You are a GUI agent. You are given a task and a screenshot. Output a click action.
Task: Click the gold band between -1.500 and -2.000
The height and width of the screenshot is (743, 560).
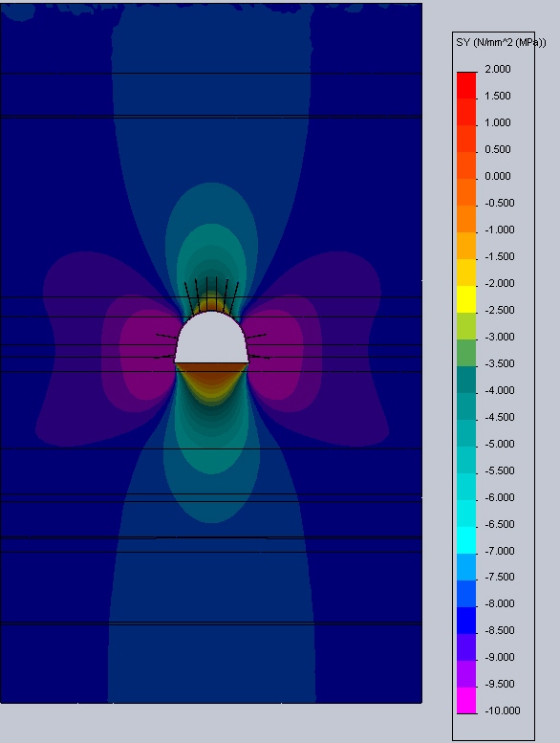pyautogui.click(x=466, y=273)
